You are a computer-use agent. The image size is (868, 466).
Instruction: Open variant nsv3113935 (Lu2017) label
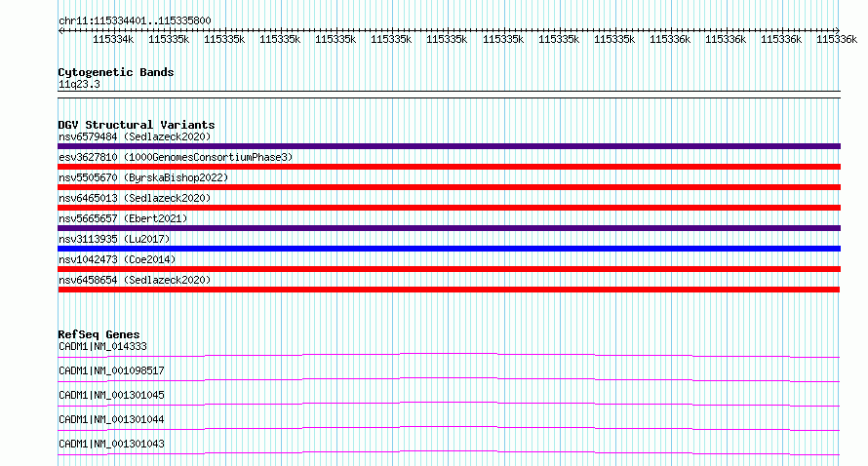pyautogui.click(x=114, y=239)
